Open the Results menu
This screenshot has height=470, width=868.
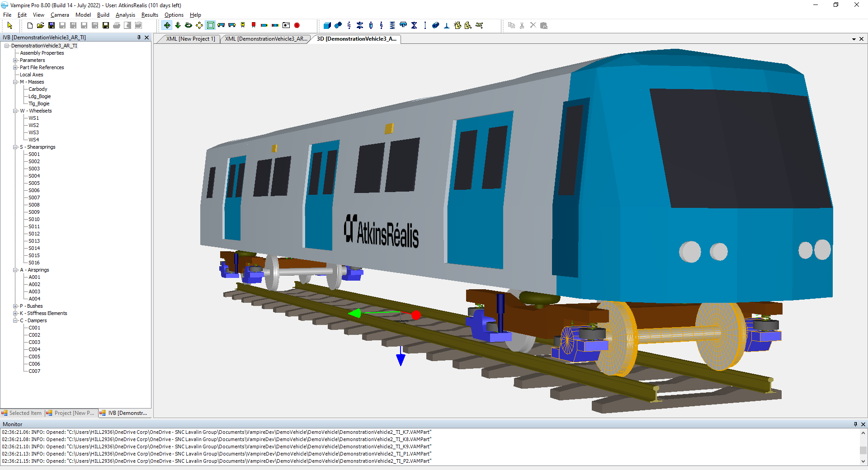150,15
